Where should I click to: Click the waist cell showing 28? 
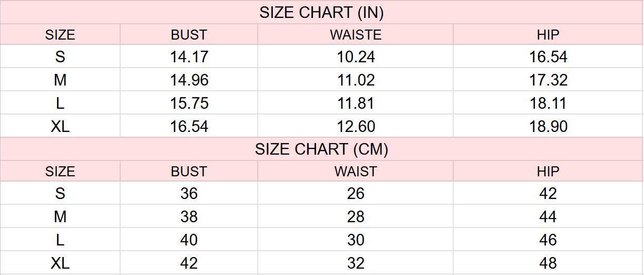click(356, 216)
